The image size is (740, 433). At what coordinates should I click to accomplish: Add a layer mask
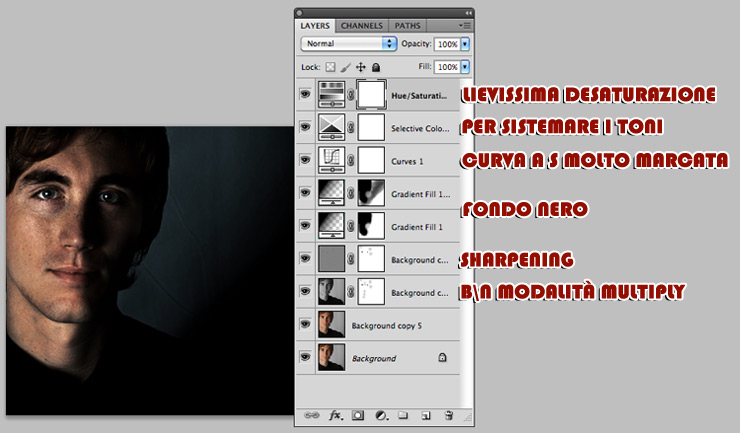pos(358,414)
